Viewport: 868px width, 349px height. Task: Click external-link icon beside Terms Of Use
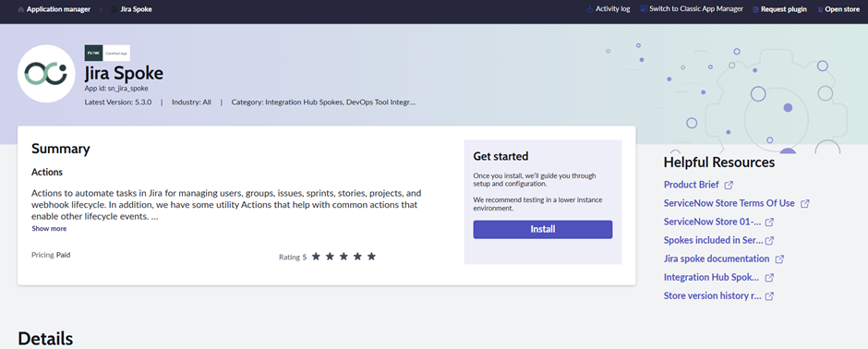point(805,203)
